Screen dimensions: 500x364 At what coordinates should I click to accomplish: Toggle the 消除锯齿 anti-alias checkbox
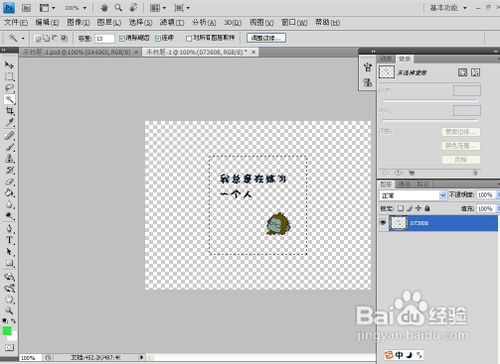pos(122,38)
